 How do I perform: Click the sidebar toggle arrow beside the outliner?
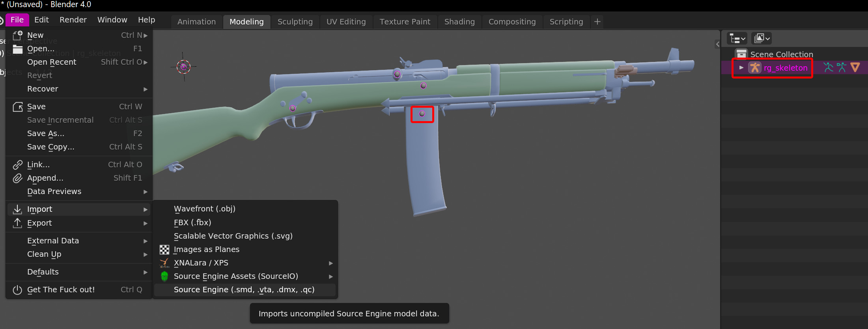717,44
